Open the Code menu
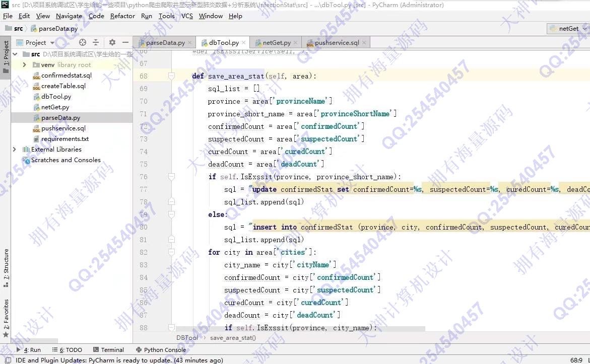The image size is (590, 364). click(96, 16)
